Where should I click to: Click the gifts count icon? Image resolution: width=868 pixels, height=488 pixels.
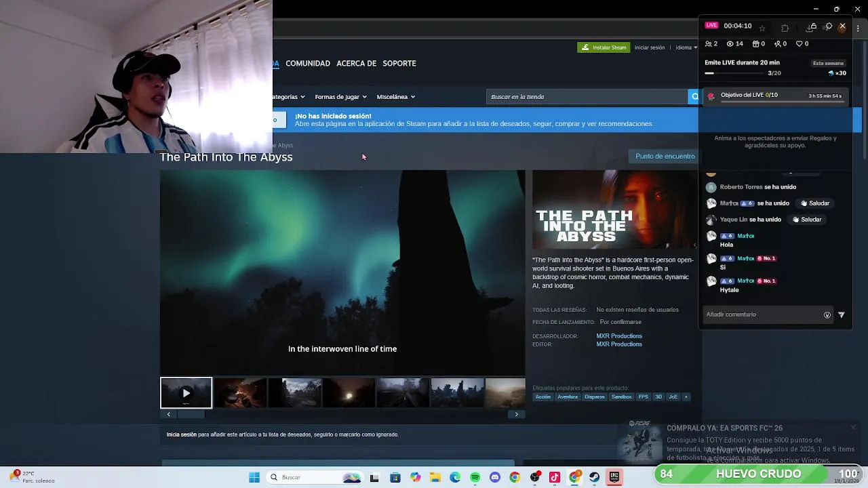755,43
